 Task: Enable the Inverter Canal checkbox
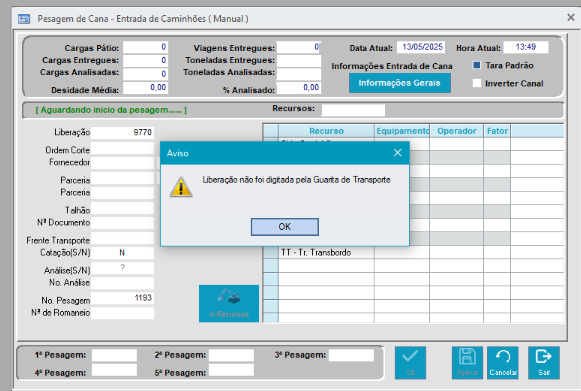[477, 83]
